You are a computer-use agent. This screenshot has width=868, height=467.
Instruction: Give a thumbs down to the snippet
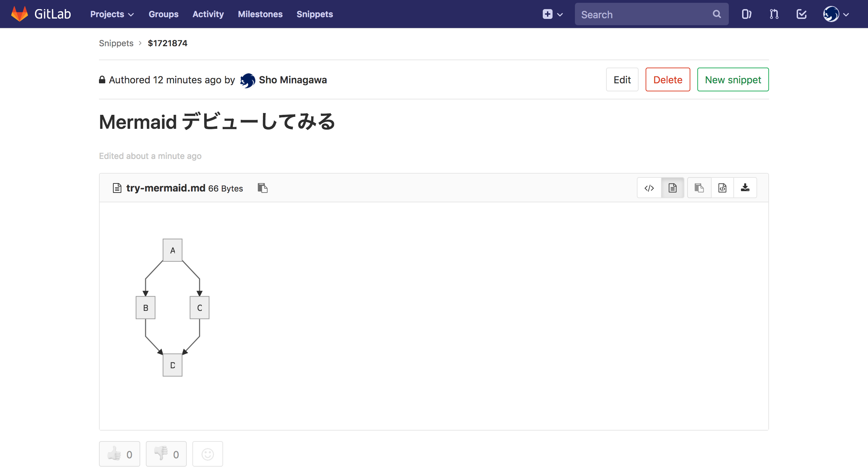tap(166, 454)
